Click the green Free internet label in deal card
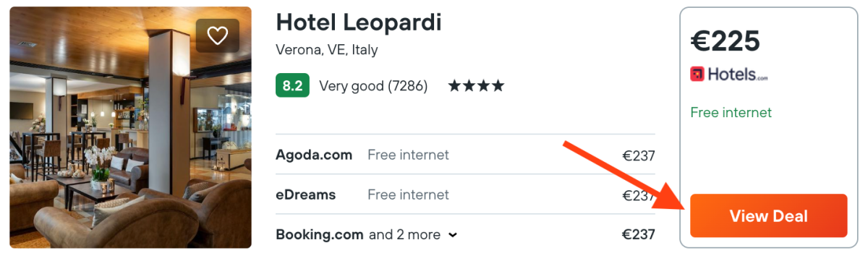 pyautogui.click(x=731, y=112)
